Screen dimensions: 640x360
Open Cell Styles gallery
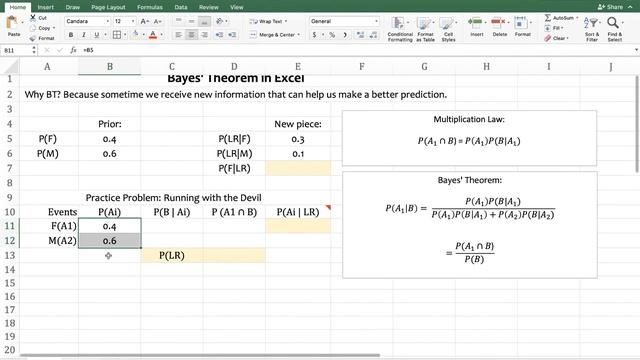(x=448, y=29)
